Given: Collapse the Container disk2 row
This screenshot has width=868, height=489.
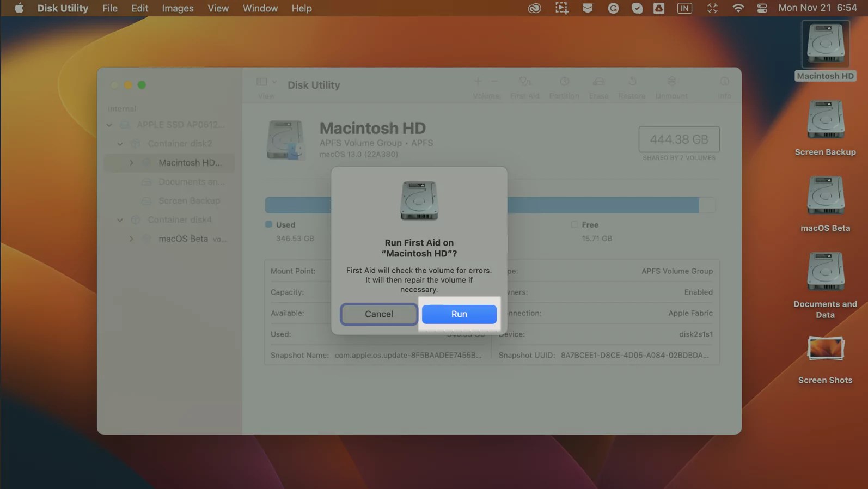Looking at the screenshot, I should click(x=120, y=144).
